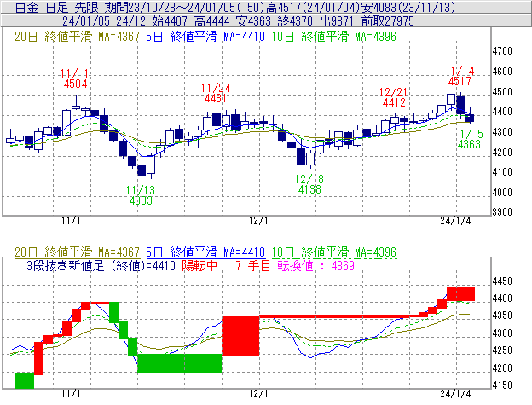Click the 7 手目 count text
The image size is (532, 405).
[x=252, y=265]
